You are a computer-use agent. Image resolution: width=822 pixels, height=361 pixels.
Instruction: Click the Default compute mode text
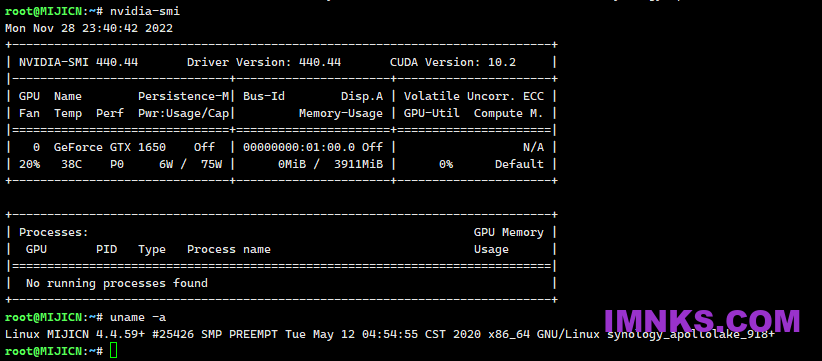tap(519, 164)
